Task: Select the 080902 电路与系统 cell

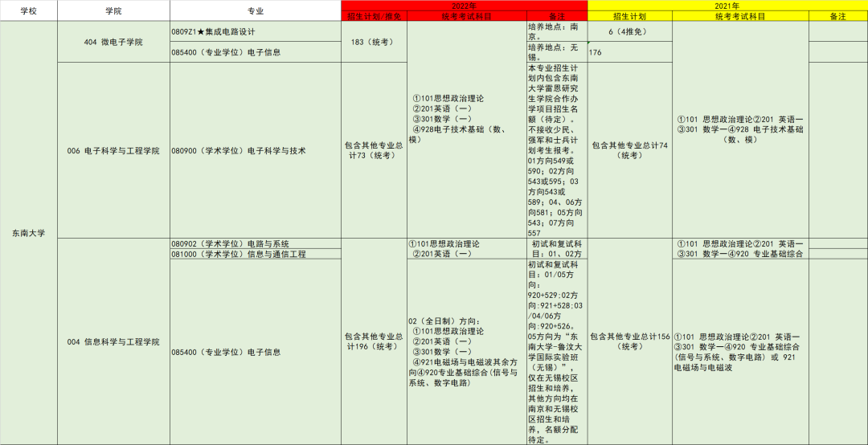Action: [x=256, y=243]
